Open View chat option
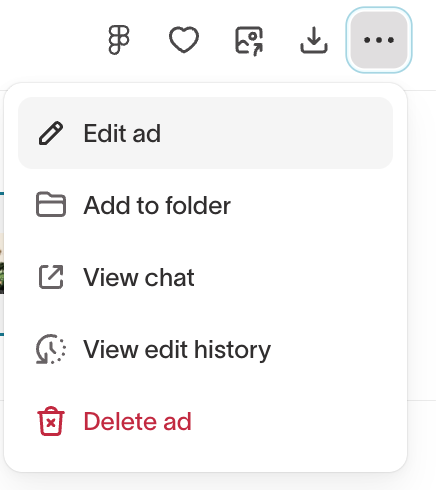436x490 pixels. pyautogui.click(x=205, y=277)
